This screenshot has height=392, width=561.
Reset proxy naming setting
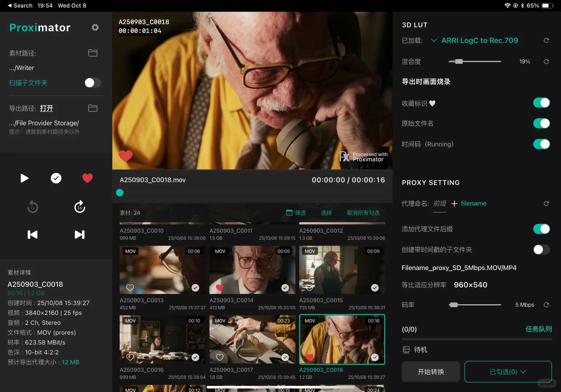click(546, 204)
